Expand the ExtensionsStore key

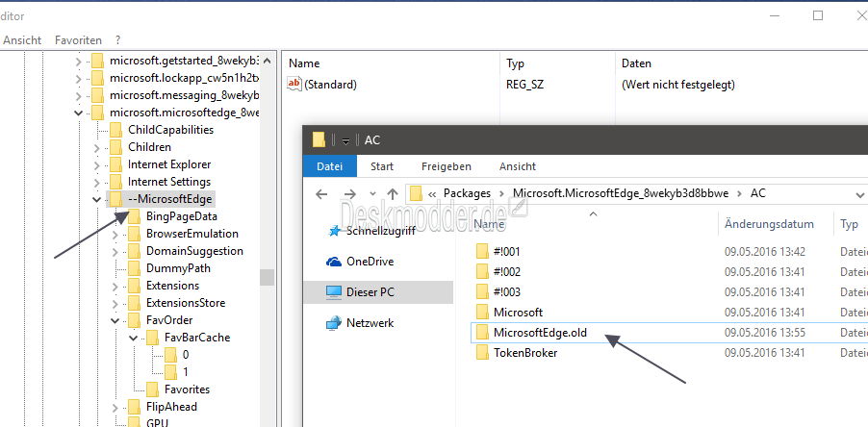[115, 303]
